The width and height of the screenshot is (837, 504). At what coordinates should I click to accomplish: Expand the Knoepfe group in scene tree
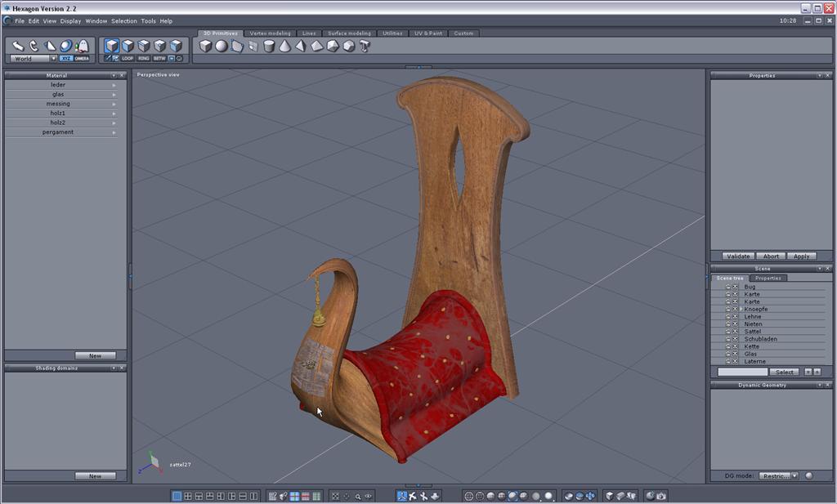(741, 310)
